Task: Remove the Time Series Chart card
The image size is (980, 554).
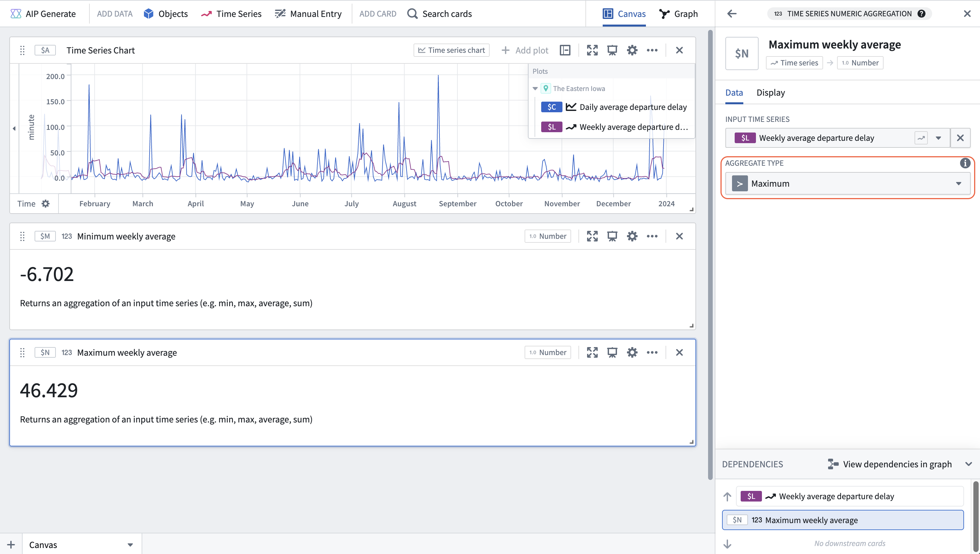Action: (x=679, y=50)
